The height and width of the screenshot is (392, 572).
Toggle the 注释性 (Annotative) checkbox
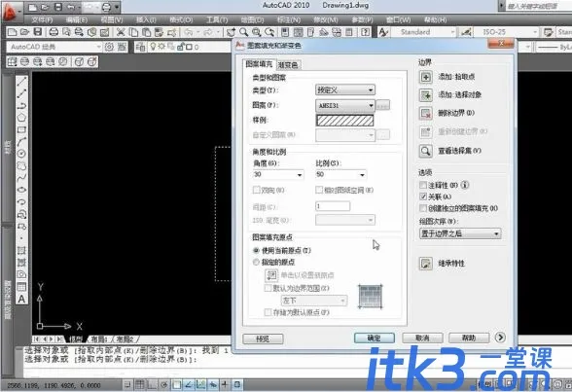[423, 185]
